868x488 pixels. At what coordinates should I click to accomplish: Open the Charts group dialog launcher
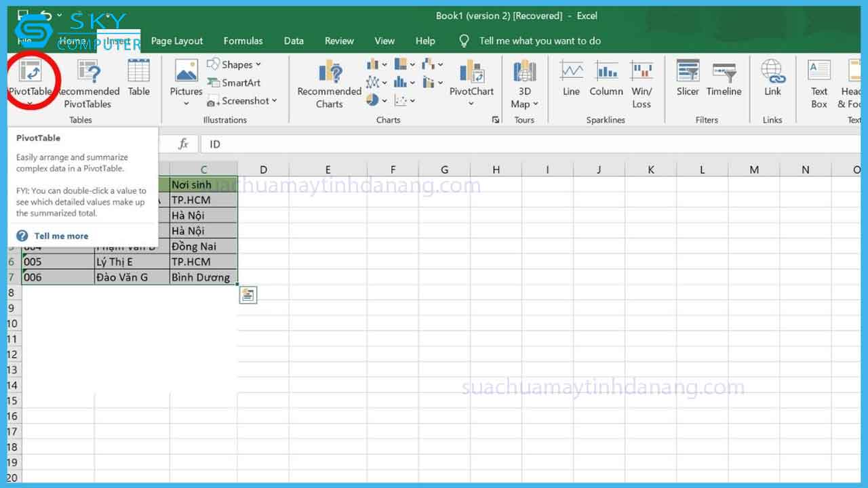[x=496, y=120]
